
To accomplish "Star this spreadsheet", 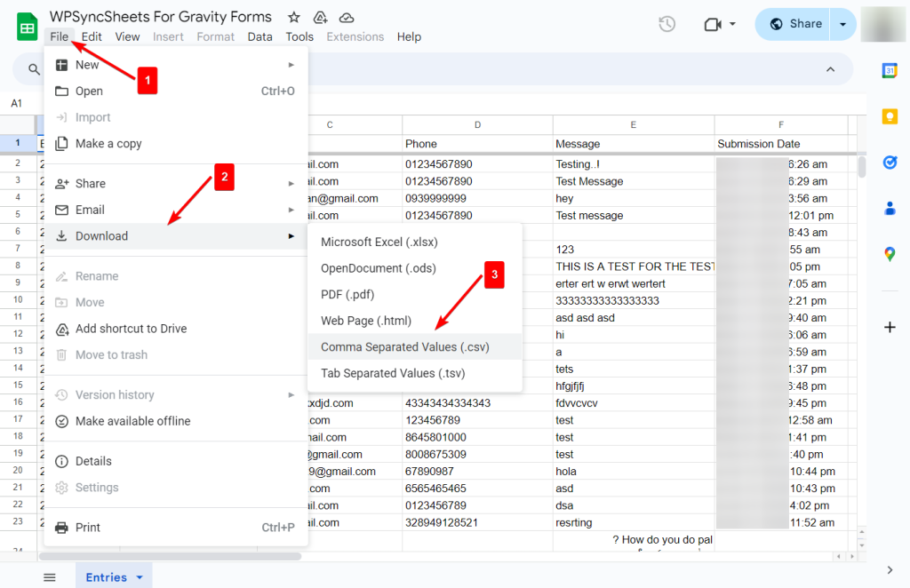I will [x=293, y=18].
